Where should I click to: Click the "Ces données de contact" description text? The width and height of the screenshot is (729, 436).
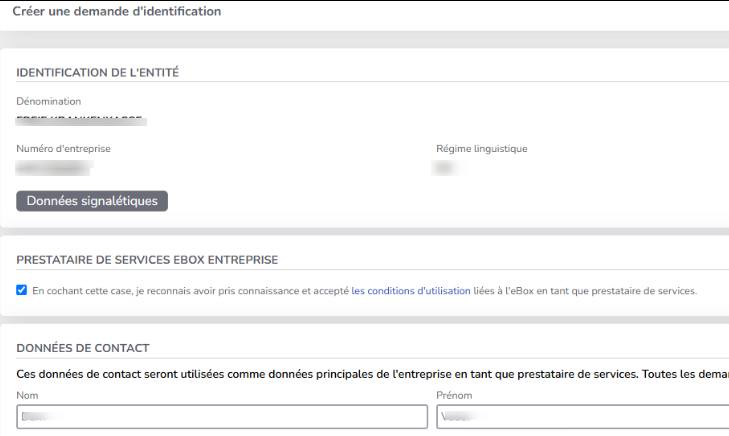[300, 373]
